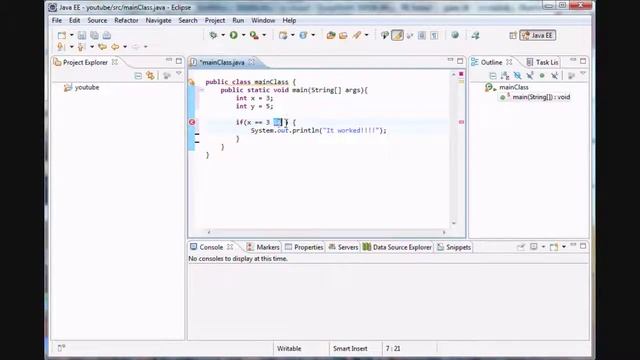Click the New Java Class icon

303,36
